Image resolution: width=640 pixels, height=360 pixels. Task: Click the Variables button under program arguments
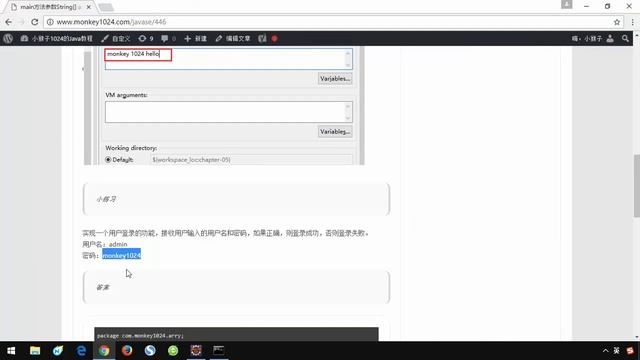coord(335,78)
